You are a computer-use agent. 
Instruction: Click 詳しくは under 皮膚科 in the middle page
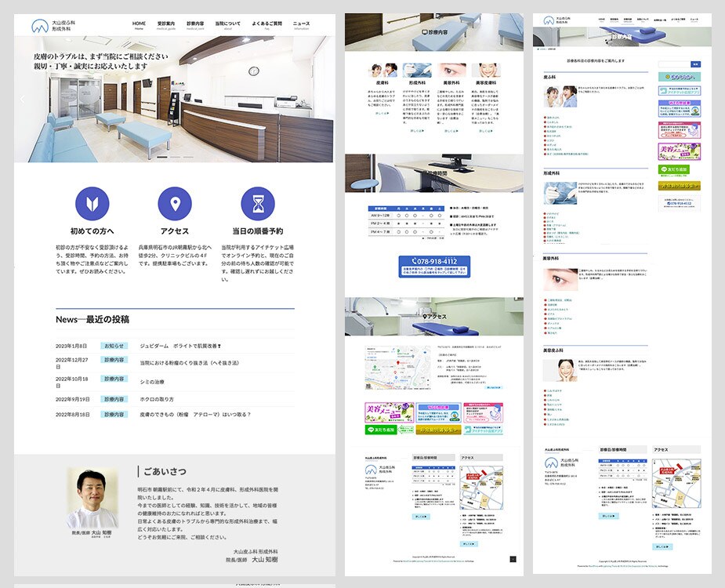[x=382, y=114]
